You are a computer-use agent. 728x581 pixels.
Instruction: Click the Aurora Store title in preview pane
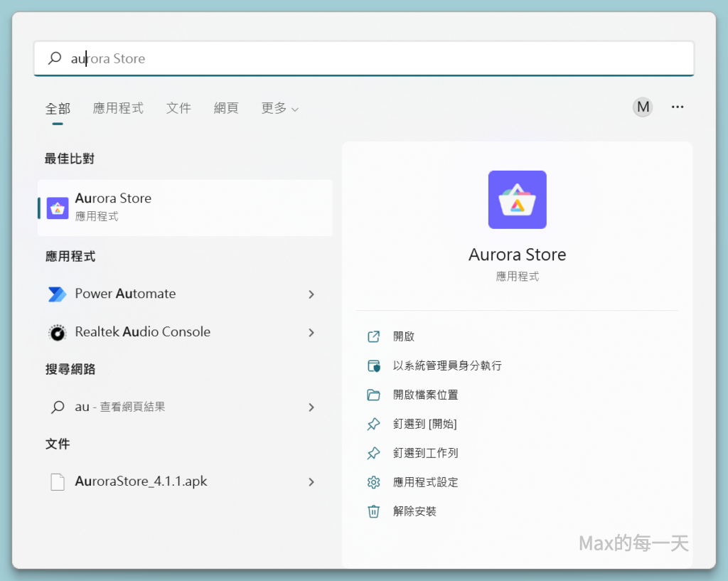pyautogui.click(x=518, y=255)
